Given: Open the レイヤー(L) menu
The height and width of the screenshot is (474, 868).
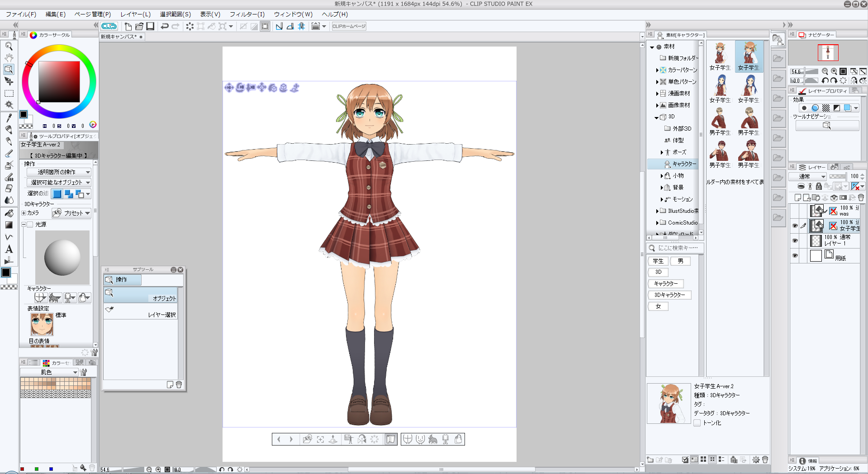Looking at the screenshot, I should tap(135, 14).
